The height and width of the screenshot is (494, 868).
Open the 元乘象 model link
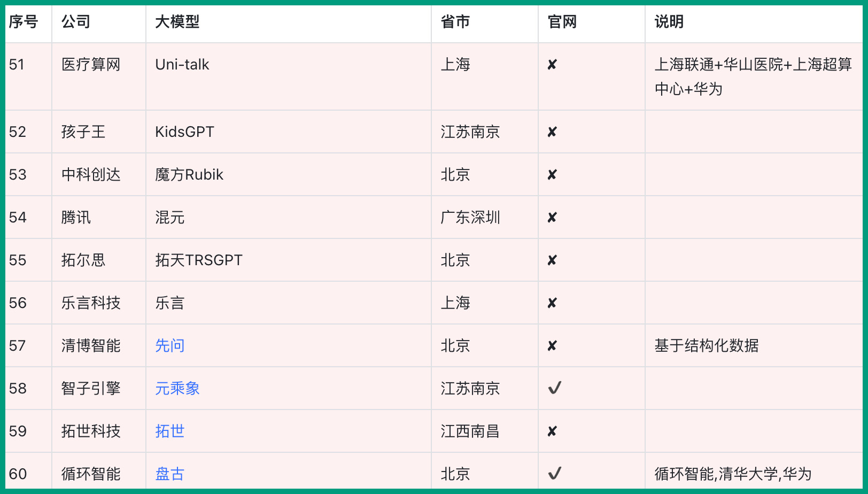[177, 389]
